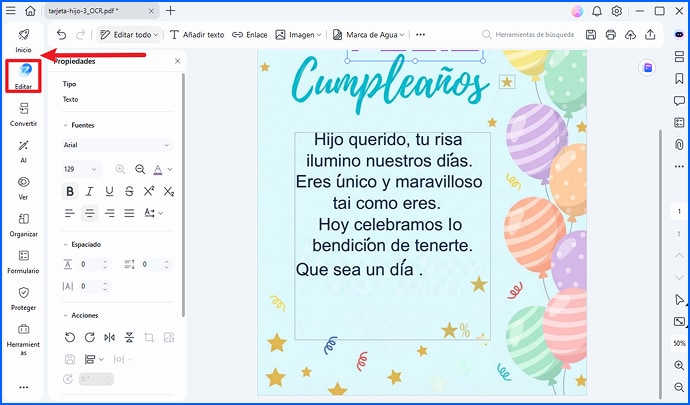Open the Arial font dropdown

coord(117,145)
